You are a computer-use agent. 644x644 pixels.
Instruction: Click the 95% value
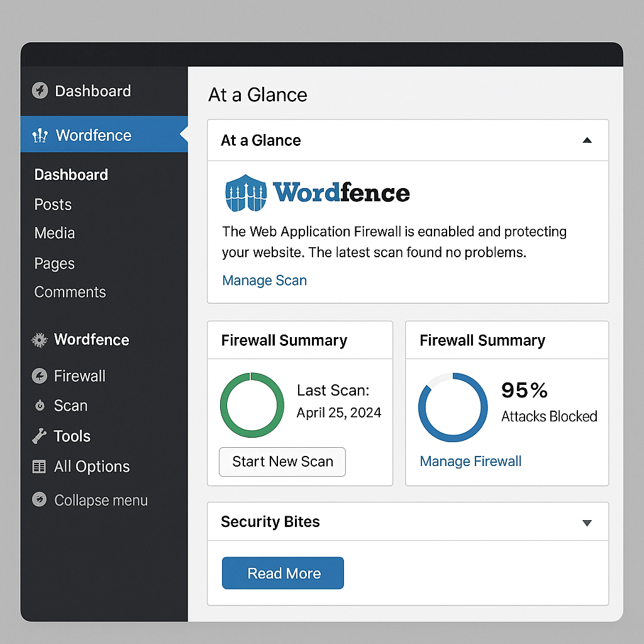(x=525, y=390)
